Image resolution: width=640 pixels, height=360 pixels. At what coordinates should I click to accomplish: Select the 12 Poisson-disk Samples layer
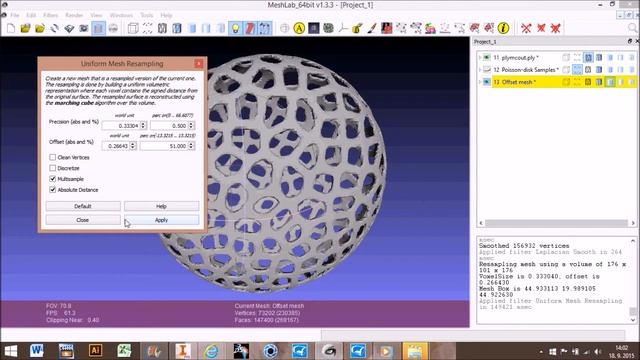(x=526, y=70)
